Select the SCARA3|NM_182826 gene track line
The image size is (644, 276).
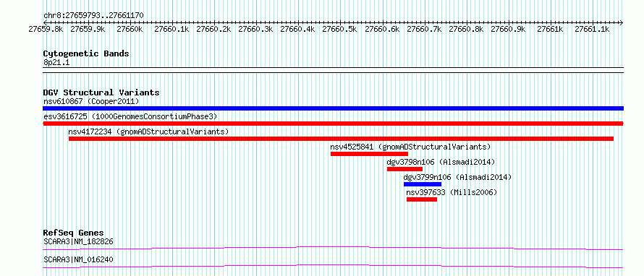(x=333, y=248)
